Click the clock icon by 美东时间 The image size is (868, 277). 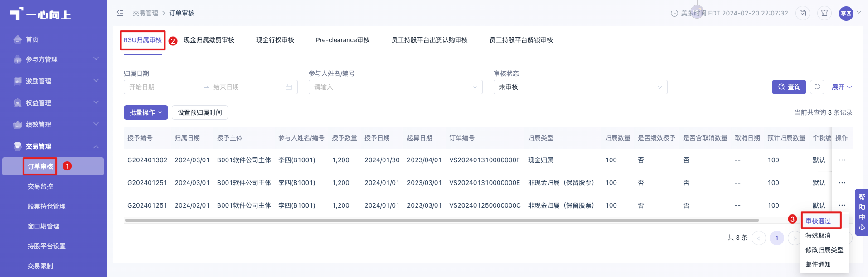coord(674,13)
